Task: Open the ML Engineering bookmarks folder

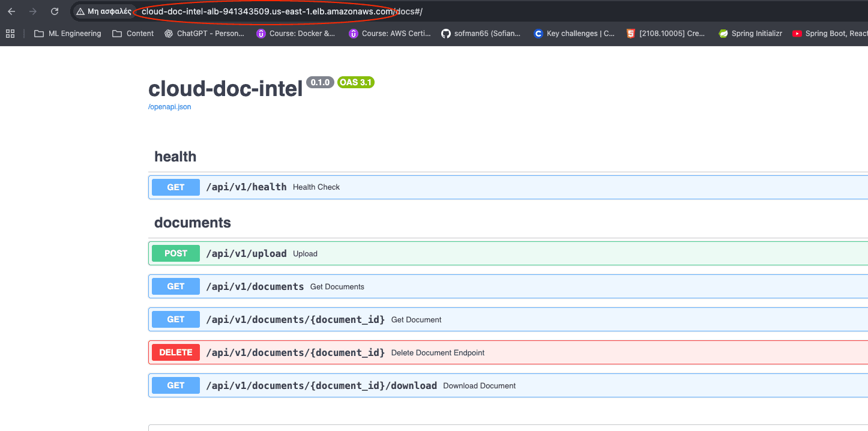Action: point(67,34)
